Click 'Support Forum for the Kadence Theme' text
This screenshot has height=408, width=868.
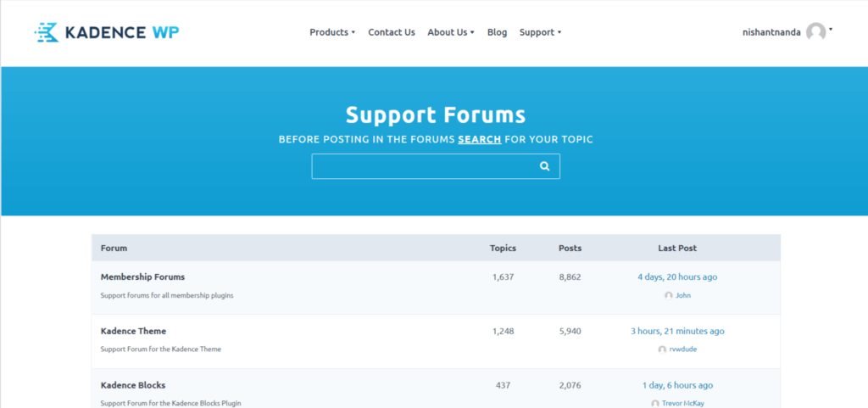click(x=161, y=349)
